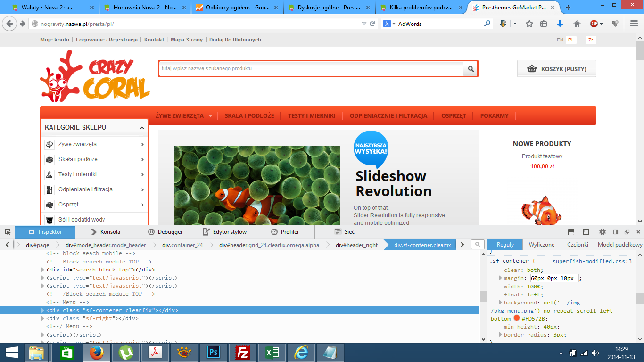
Task: Select the Wyliczone sidebar tab
Action: point(542,244)
